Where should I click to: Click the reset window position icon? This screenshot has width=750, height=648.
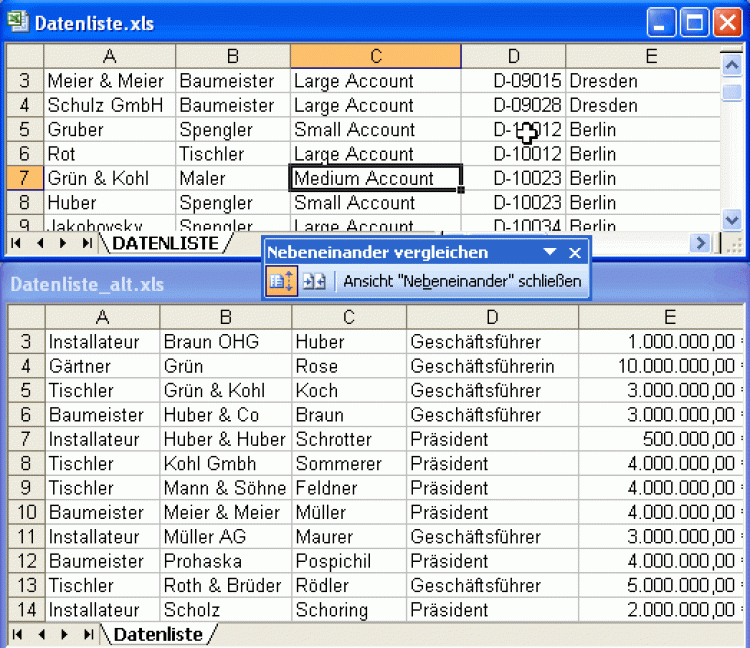click(x=314, y=281)
